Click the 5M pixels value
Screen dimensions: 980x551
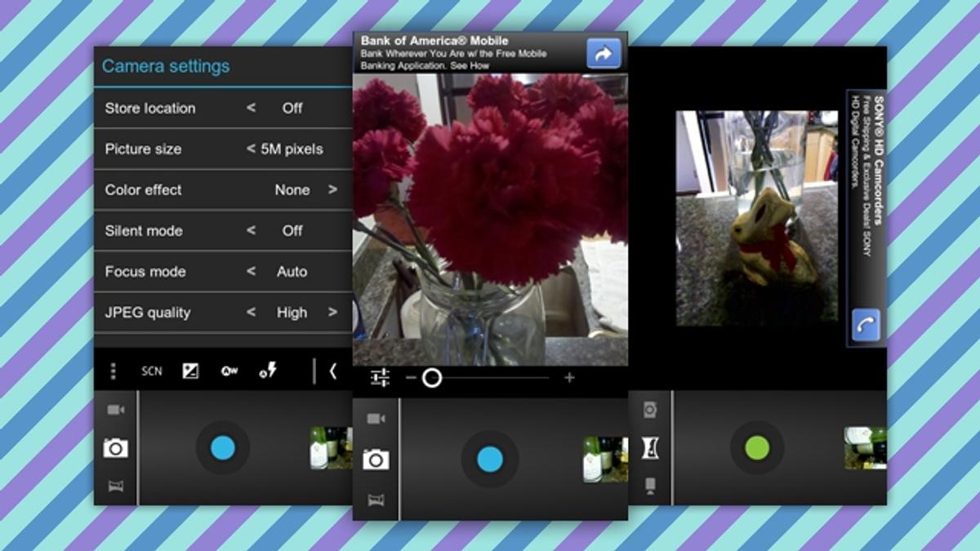(292, 149)
